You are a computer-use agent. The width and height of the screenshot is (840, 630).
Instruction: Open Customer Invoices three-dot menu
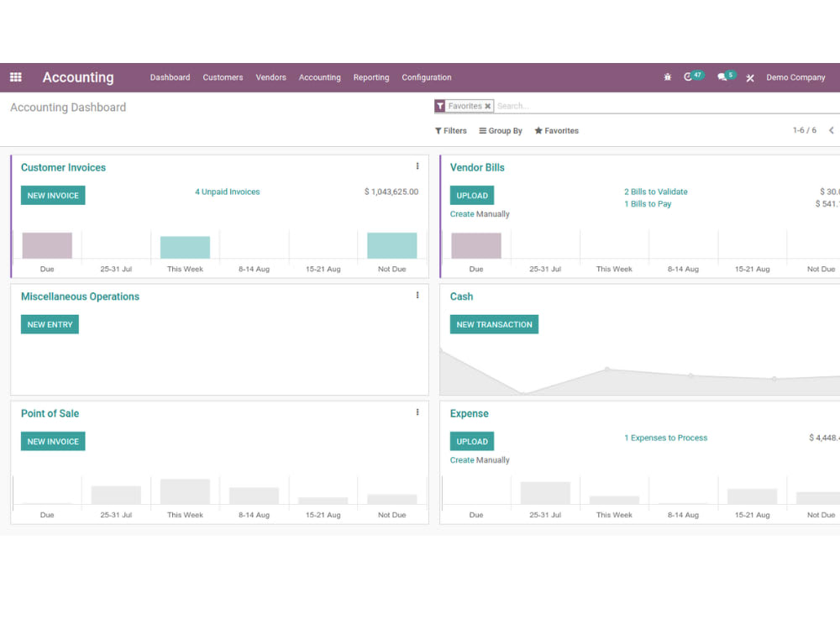click(x=417, y=166)
